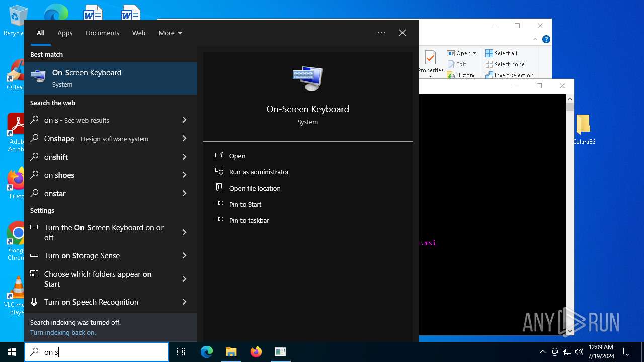Screen dimensions: 644x362
Task: Choose Run as administrator
Action: tap(259, 172)
